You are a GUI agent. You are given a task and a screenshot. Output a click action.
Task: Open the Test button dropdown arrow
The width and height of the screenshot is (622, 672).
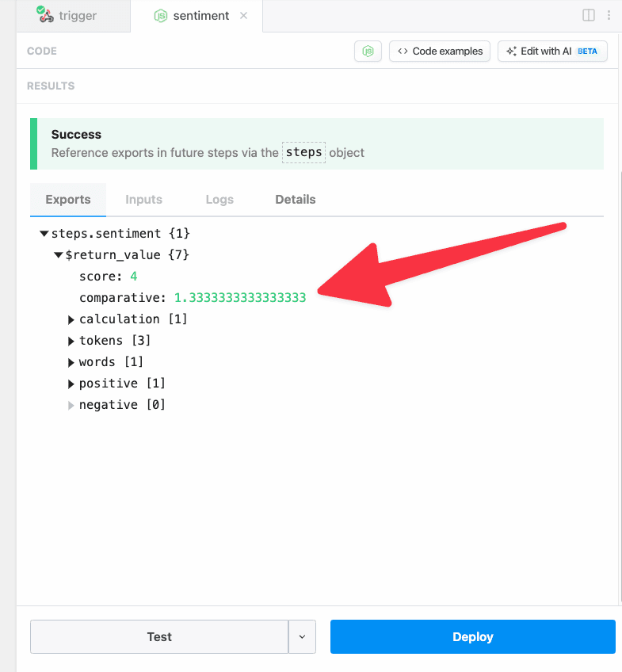[x=302, y=637]
